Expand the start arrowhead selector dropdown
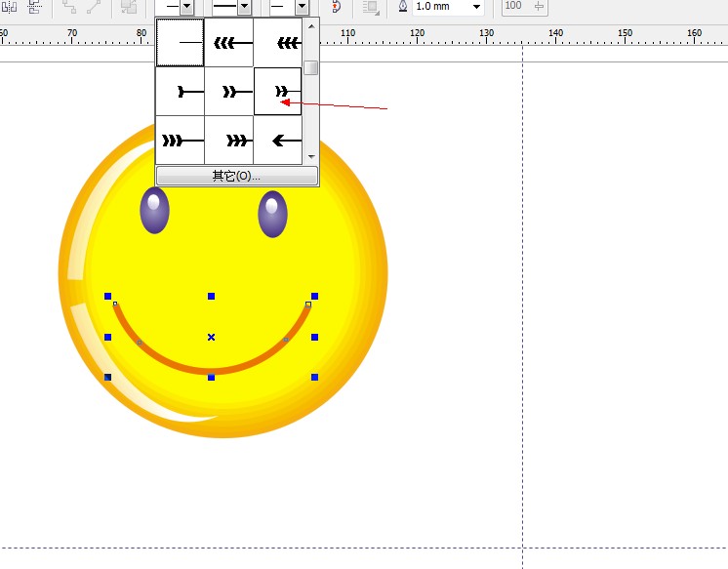Viewport: 728px width, 569px height. point(186,7)
